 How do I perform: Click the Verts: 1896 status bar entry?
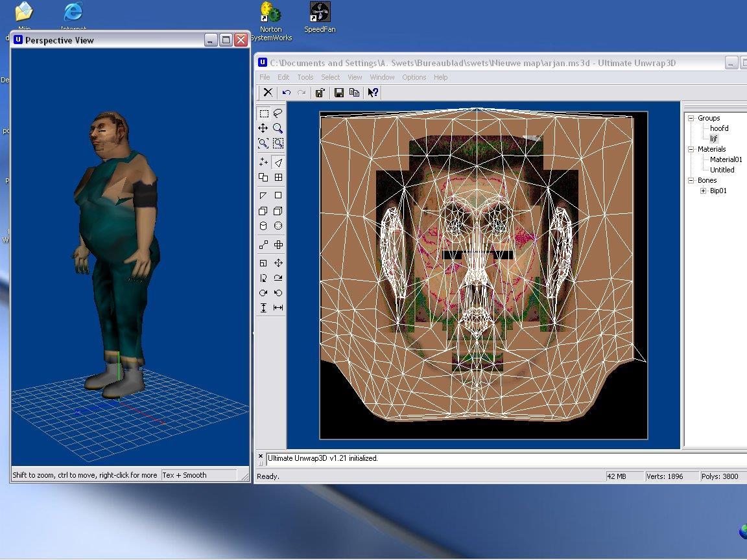665,476
